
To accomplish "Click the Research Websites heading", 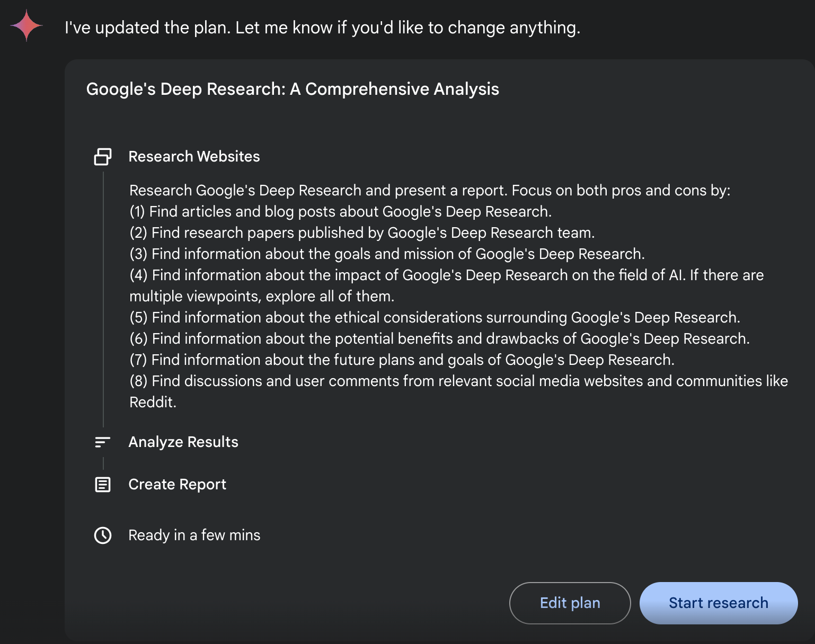I will (194, 157).
